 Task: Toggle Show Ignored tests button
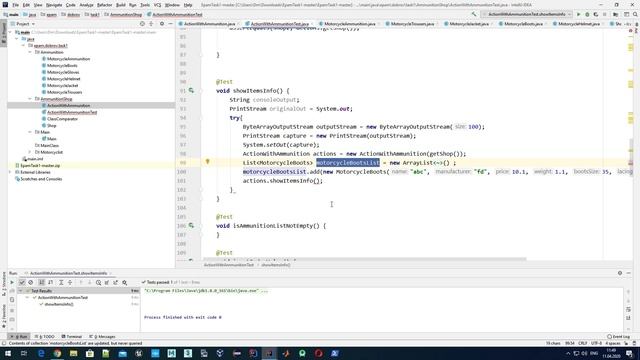31,282
